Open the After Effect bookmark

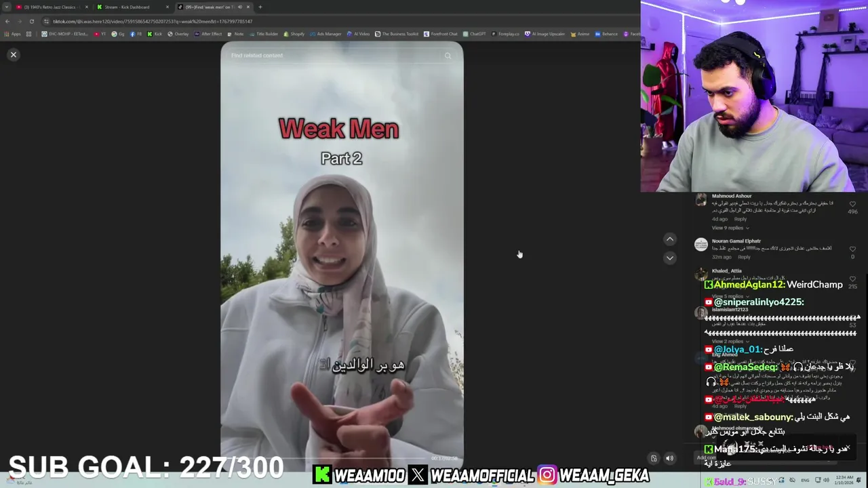pos(209,34)
